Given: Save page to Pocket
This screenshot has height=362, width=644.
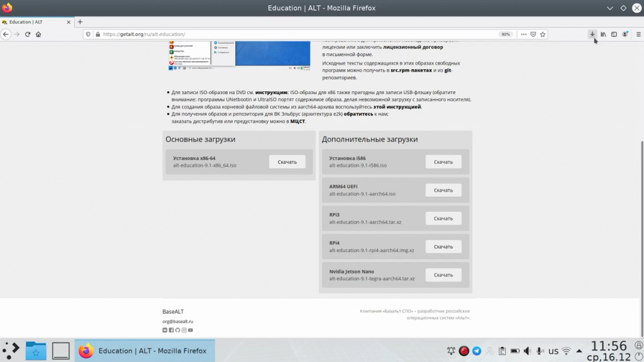Looking at the screenshot, I should coord(533,35).
